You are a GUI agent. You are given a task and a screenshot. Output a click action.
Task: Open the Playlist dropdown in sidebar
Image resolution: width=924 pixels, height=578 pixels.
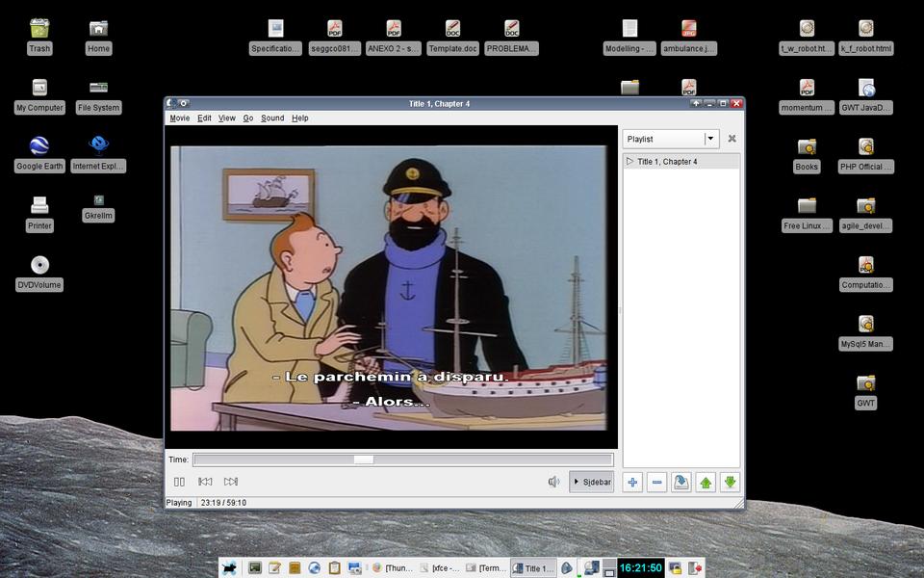[671, 139]
